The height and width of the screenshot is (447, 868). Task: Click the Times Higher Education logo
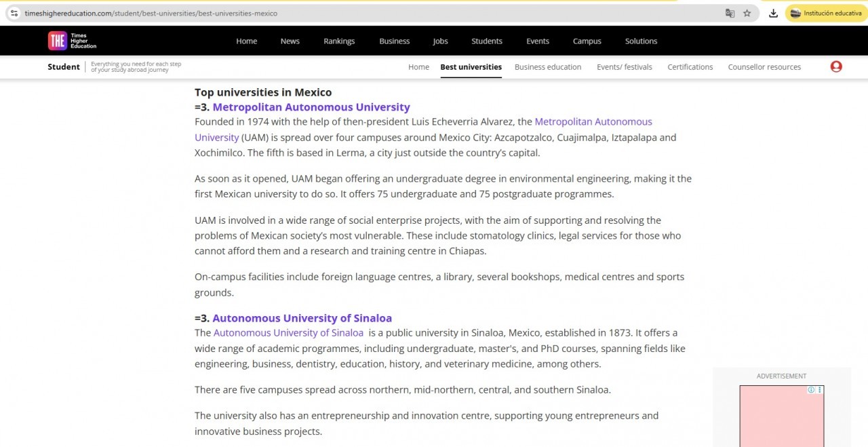[72, 41]
